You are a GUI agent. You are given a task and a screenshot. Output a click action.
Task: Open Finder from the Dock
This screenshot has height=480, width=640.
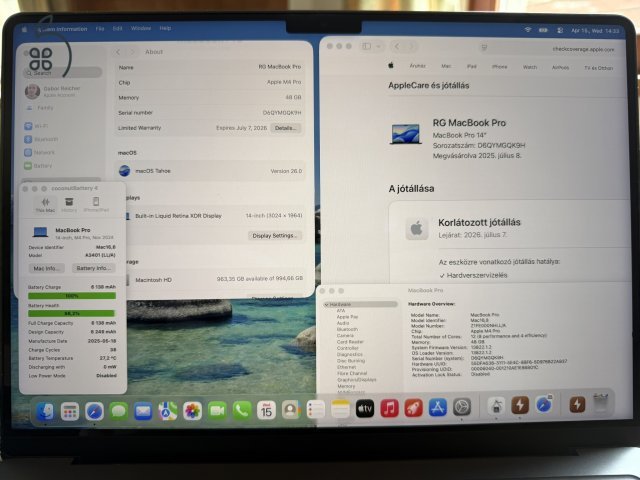pos(45,411)
